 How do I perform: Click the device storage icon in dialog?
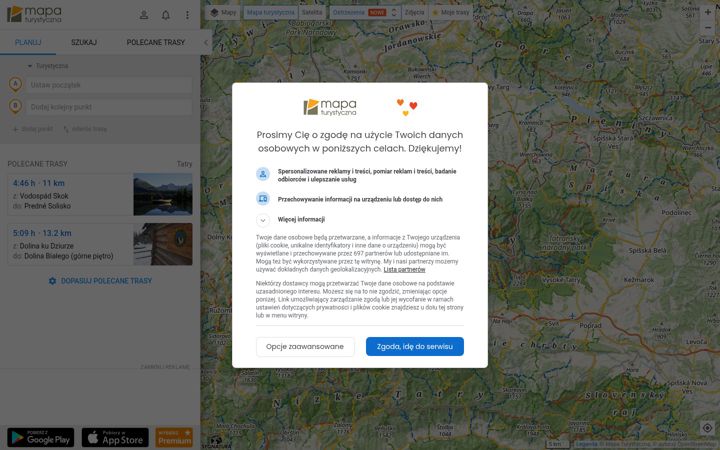[x=263, y=199]
